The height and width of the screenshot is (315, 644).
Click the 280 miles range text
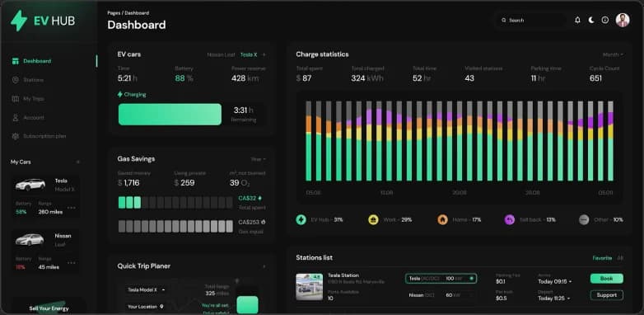[50, 212]
